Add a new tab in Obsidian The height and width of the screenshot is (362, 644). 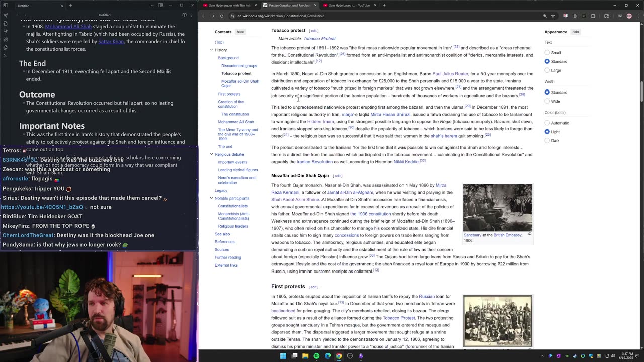point(70,6)
